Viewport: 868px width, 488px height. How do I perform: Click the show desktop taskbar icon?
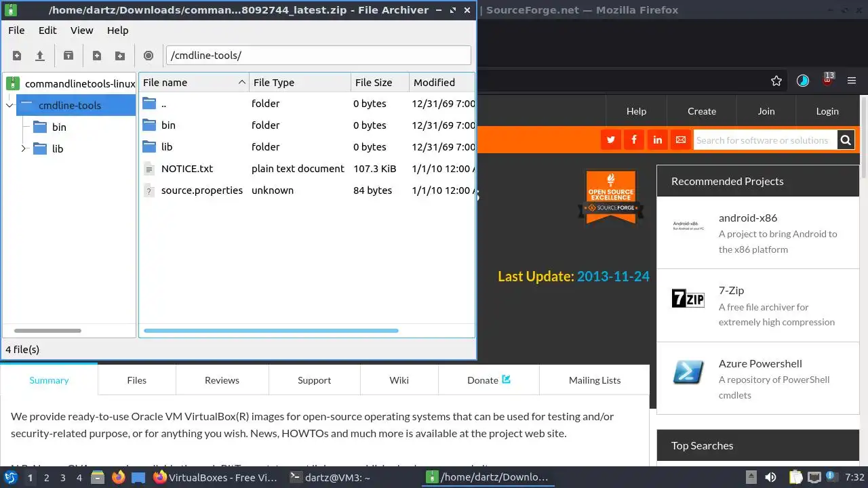point(138,477)
